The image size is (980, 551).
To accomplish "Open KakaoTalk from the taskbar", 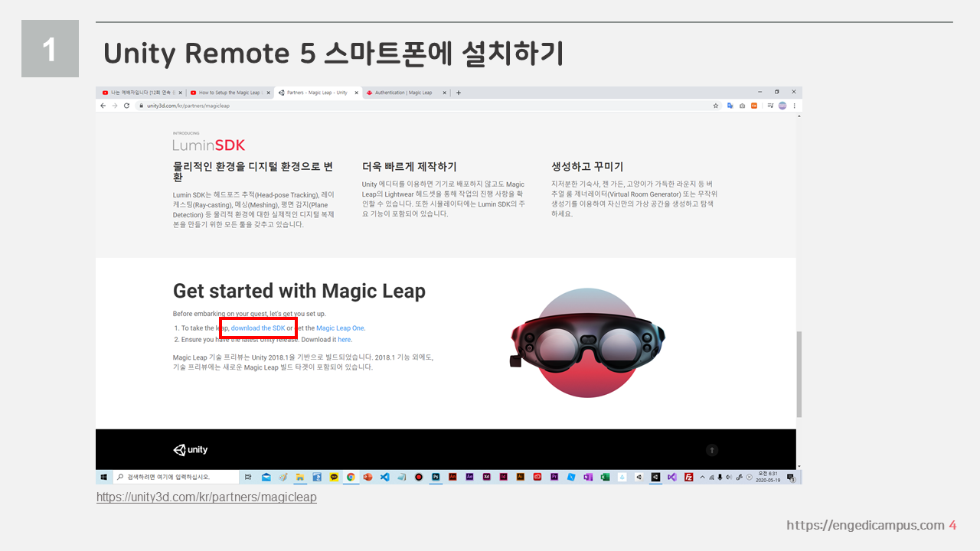I will (334, 477).
